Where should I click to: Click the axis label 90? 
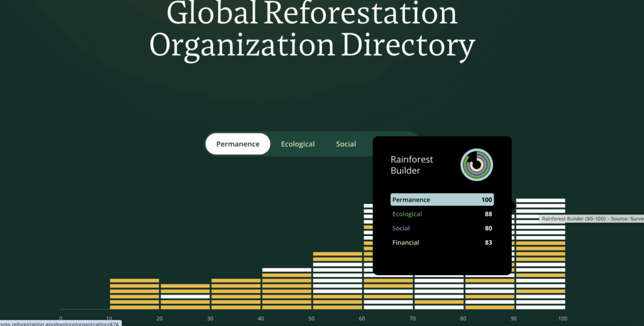point(513,318)
